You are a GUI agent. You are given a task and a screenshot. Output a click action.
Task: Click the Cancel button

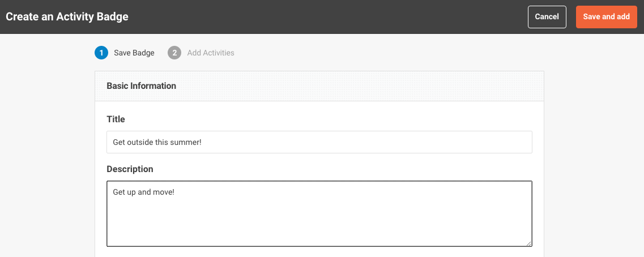pos(547,17)
